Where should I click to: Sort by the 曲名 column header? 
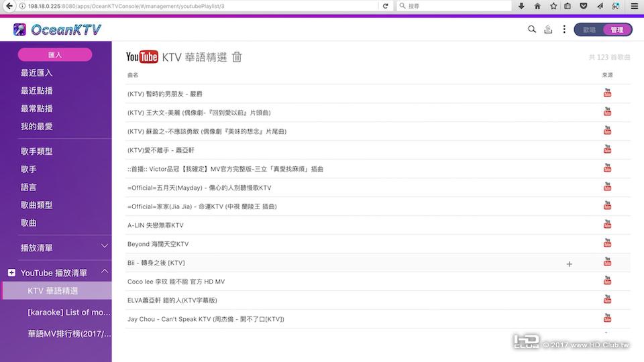133,75
